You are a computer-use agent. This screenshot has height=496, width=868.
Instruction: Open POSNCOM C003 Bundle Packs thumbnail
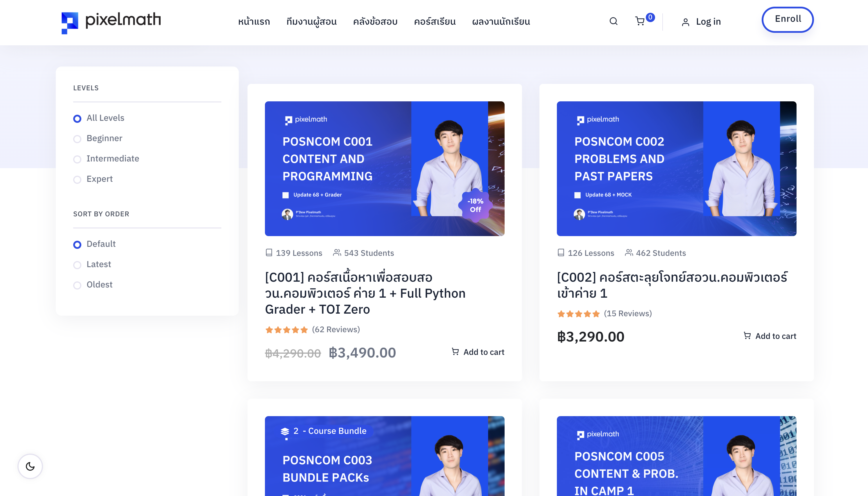coord(385,456)
